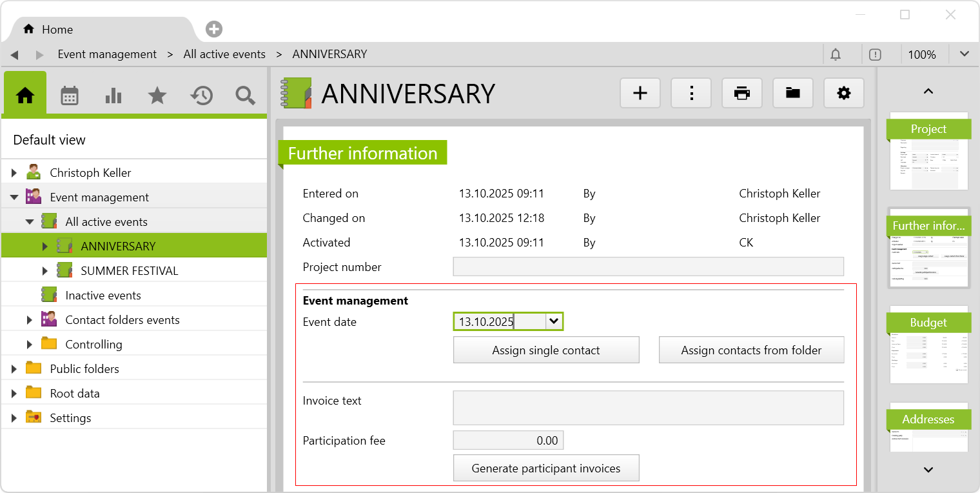Click the plus button to add new

tap(640, 94)
